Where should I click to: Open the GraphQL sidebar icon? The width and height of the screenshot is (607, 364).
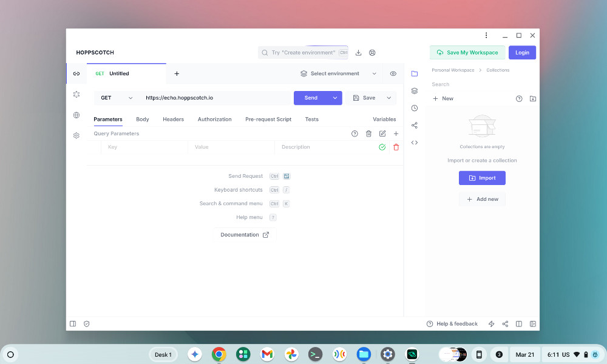pos(76,95)
